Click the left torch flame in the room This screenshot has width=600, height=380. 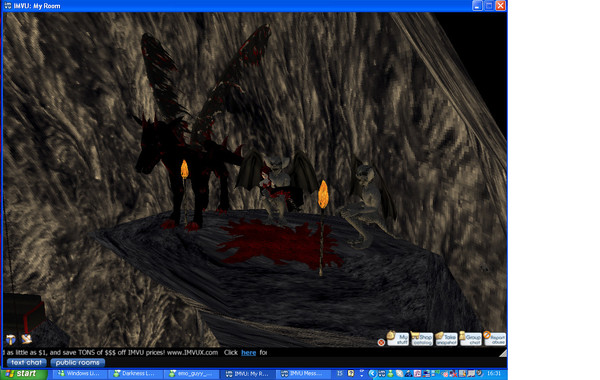(184, 169)
